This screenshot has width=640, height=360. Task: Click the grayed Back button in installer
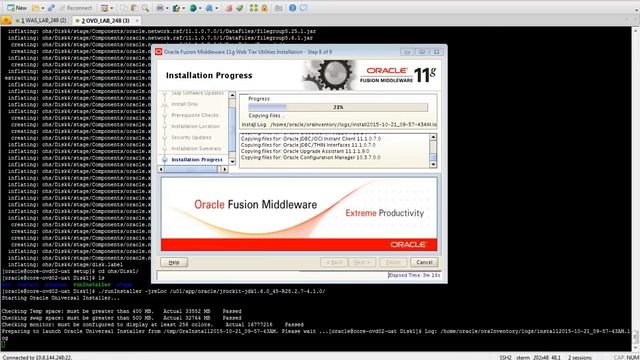[x=334, y=262]
